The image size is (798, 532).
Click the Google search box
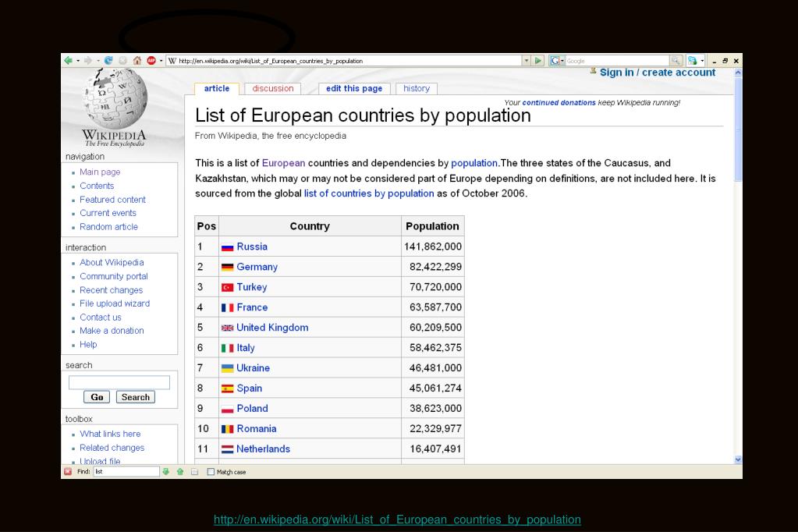(617, 61)
